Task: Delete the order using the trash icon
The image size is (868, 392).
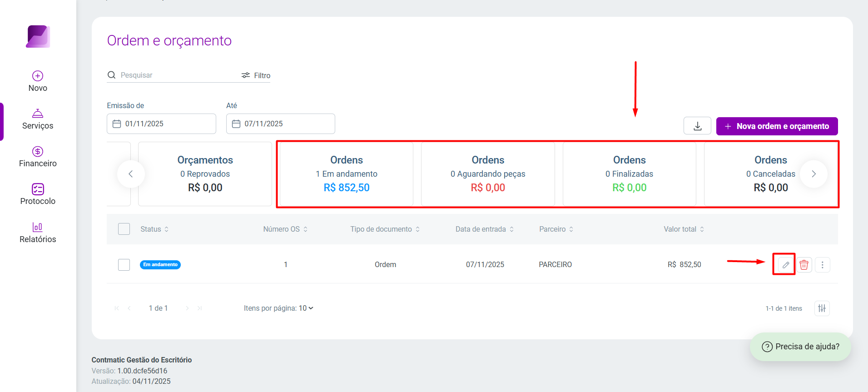Action: [804, 265]
